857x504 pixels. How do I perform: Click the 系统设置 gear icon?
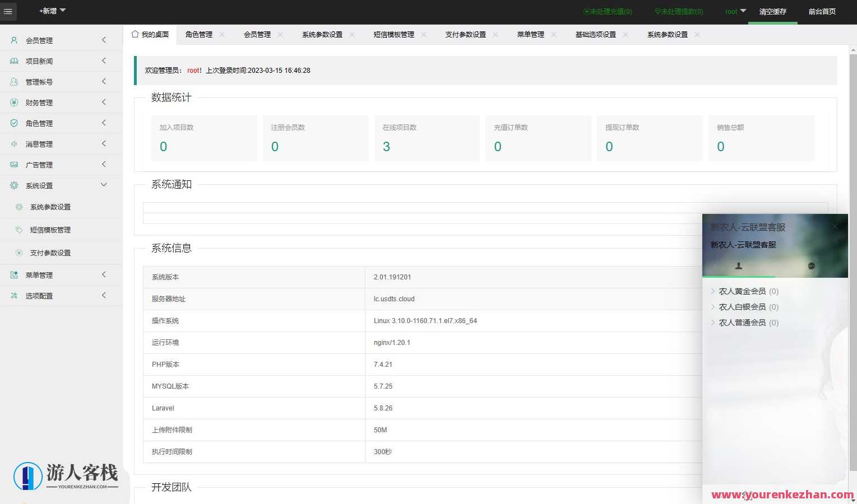(14, 185)
